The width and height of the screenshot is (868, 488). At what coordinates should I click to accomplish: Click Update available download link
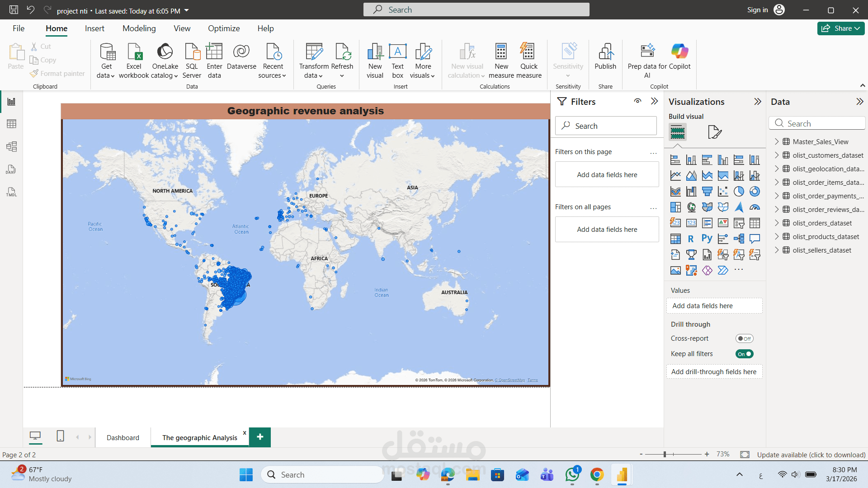click(811, 455)
